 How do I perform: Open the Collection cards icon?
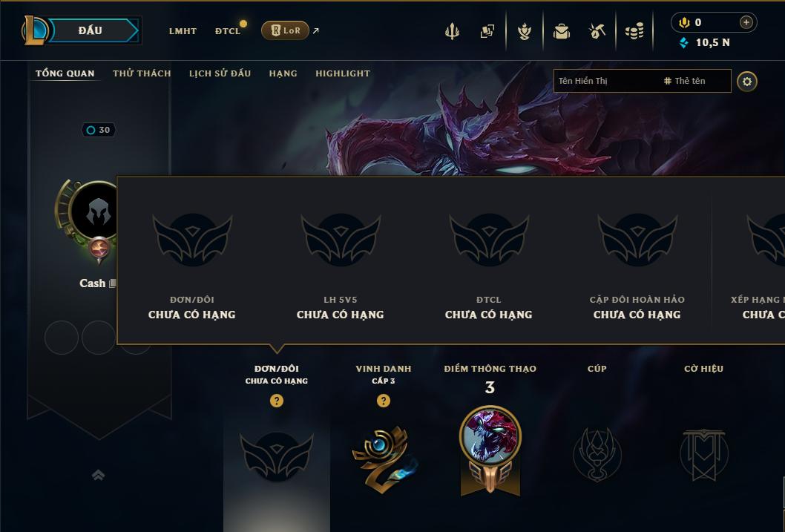coord(487,31)
